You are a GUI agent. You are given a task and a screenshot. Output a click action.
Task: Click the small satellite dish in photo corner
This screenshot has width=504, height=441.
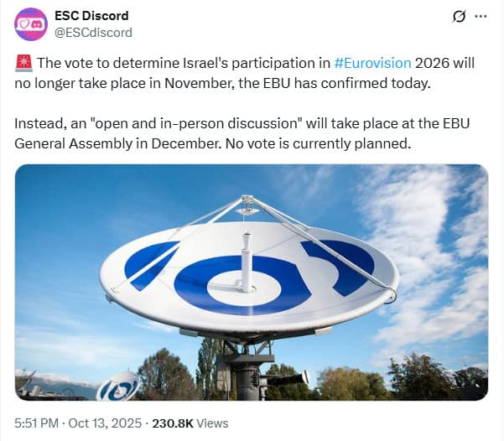coord(117,387)
